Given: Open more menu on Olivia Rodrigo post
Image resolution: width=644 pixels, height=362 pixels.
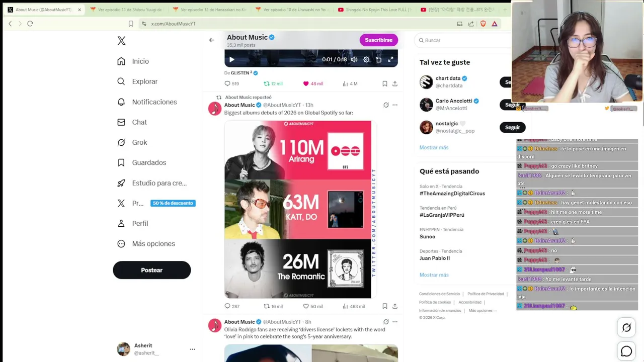Looking at the screenshot, I should tap(395, 322).
